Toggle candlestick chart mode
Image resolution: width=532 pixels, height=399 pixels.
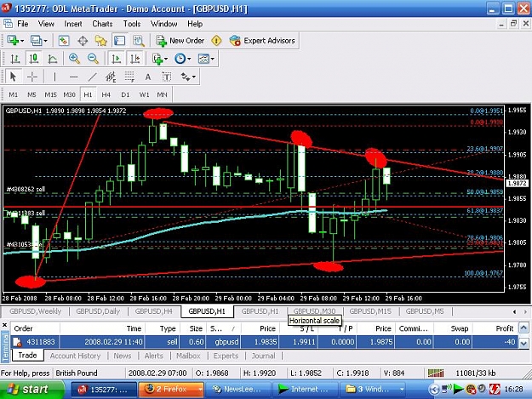pyautogui.click(x=33, y=59)
